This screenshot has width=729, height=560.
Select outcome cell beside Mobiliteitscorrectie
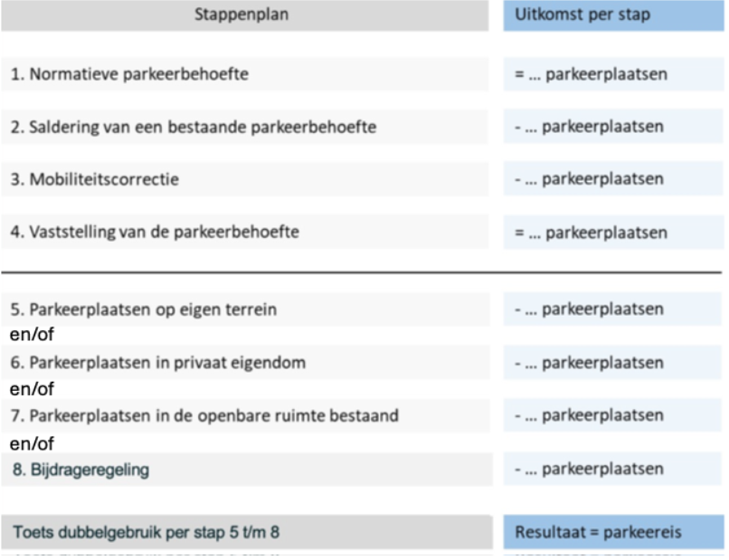pos(614,179)
